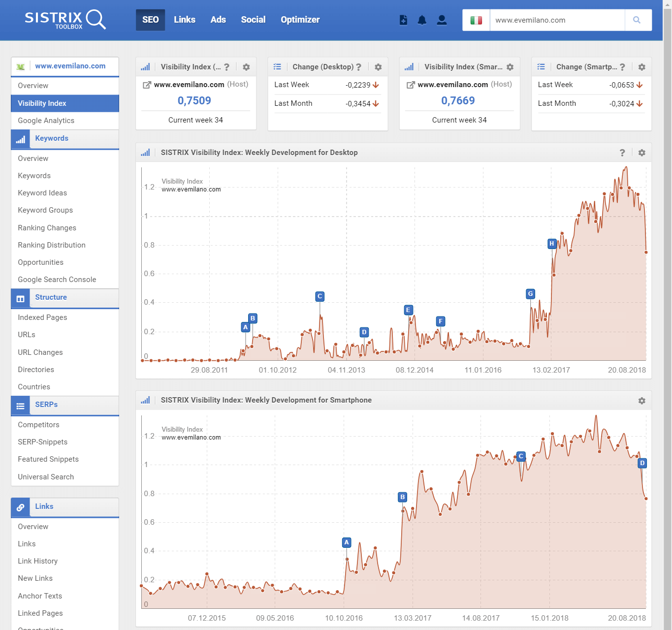
Task: Click the bar icon of Desktop chart title
Action: tap(145, 153)
